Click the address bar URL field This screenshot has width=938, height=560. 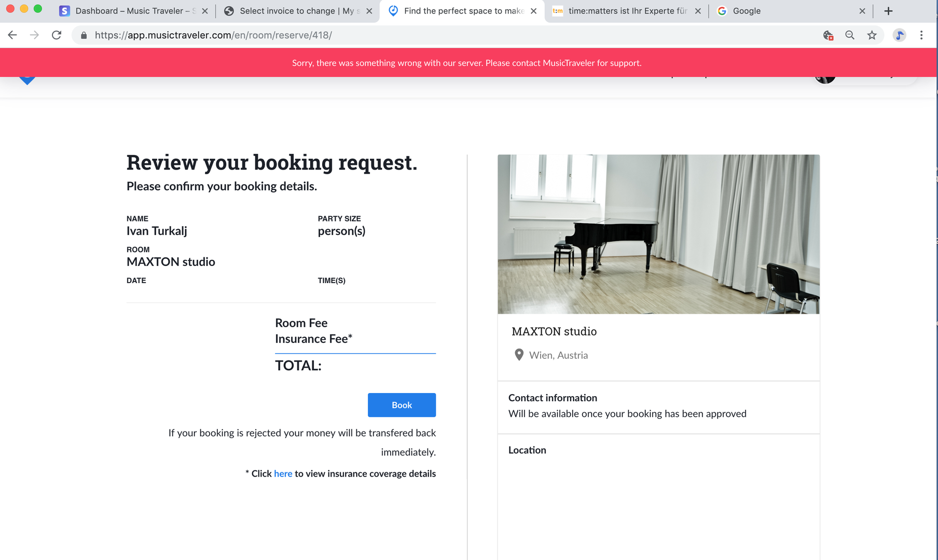pos(415,35)
